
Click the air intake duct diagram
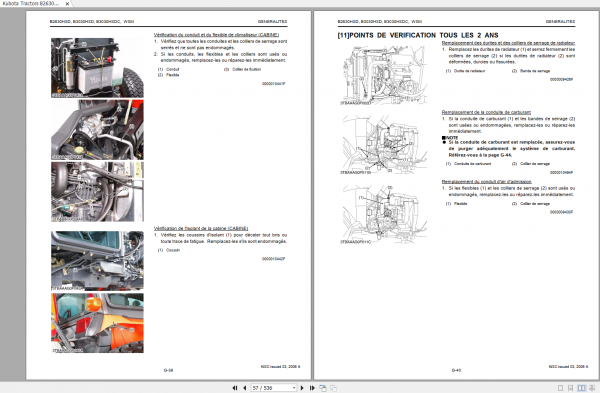383,214
